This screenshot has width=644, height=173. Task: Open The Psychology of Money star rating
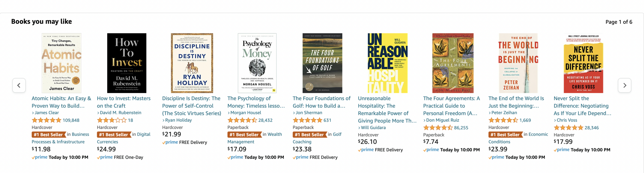tap(242, 120)
